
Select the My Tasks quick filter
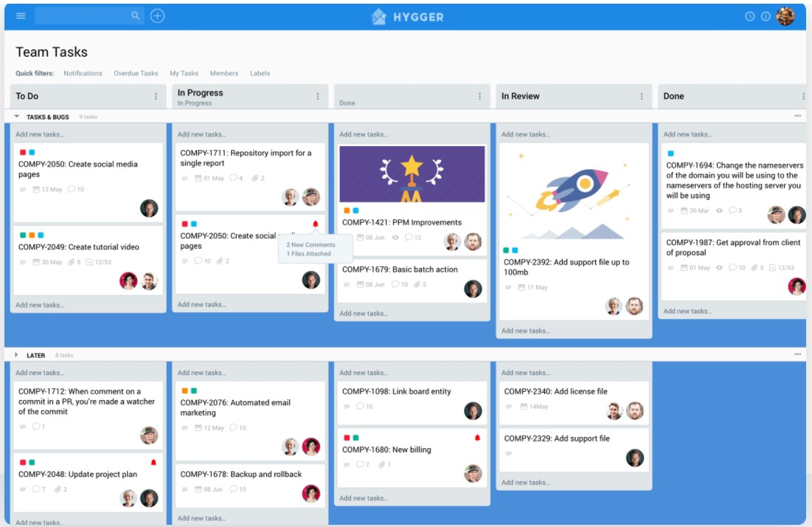tap(184, 74)
